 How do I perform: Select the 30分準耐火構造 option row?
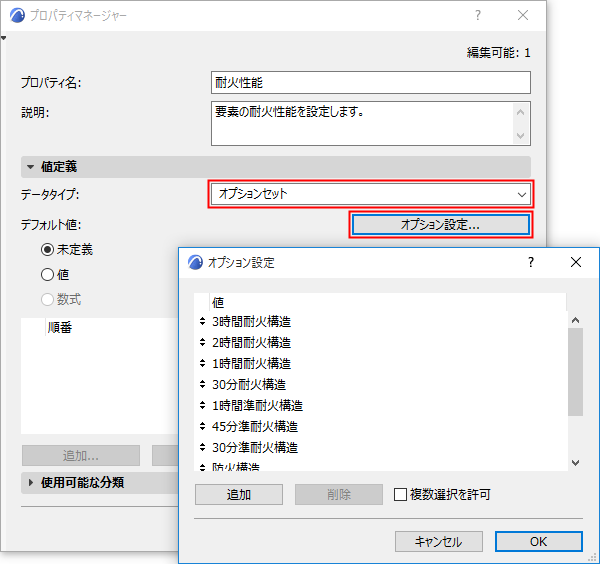381,447
